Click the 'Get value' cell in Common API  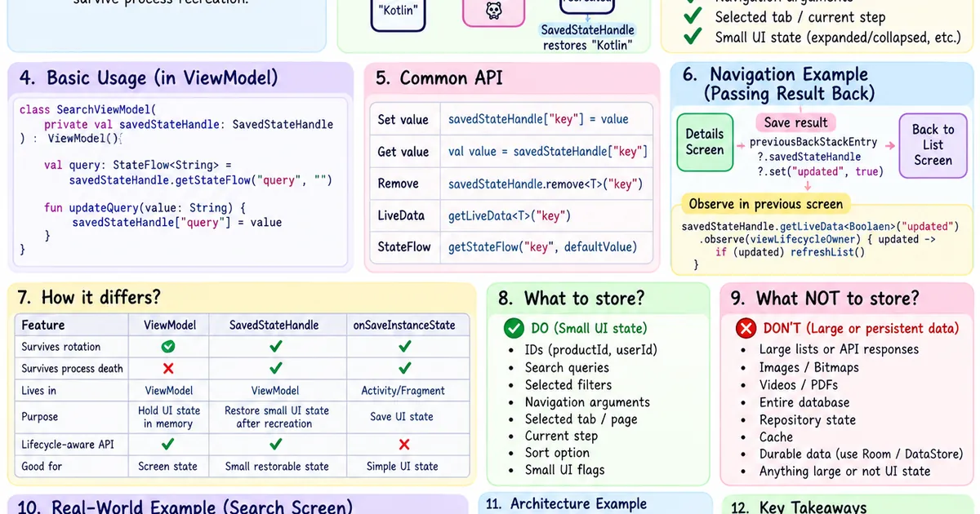(x=403, y=152)
